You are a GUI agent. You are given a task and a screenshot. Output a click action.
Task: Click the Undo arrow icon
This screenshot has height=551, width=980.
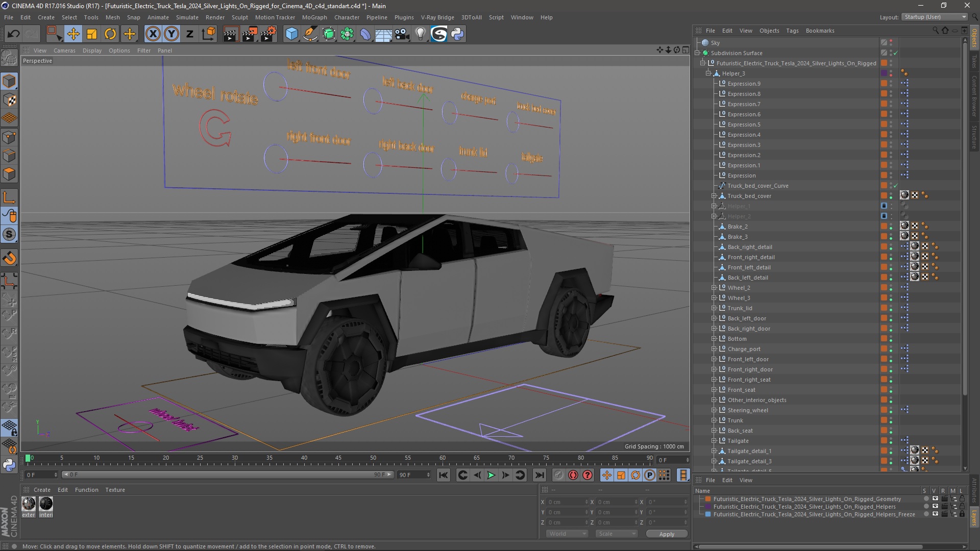(x=14, y=34)
